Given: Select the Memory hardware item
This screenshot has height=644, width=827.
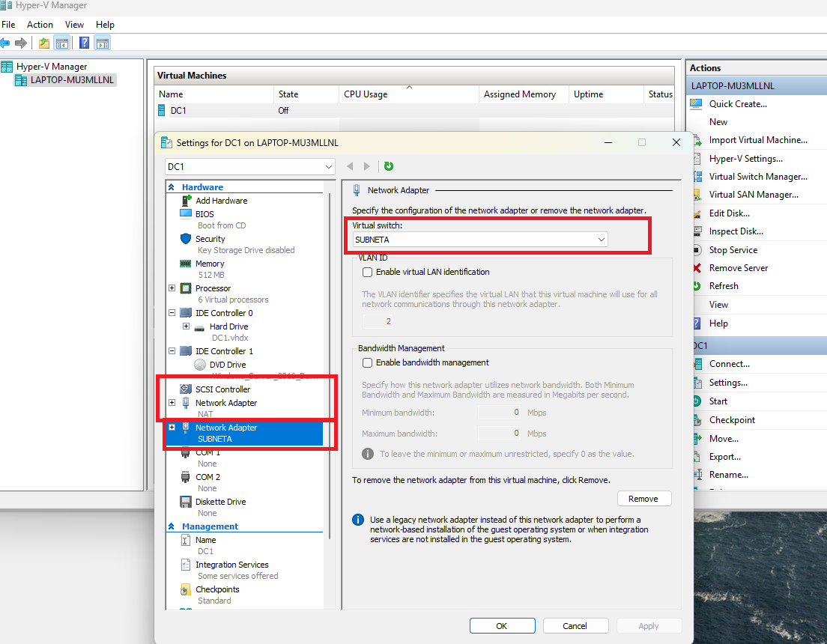Looking at the screenshot, I should point(210,264).
